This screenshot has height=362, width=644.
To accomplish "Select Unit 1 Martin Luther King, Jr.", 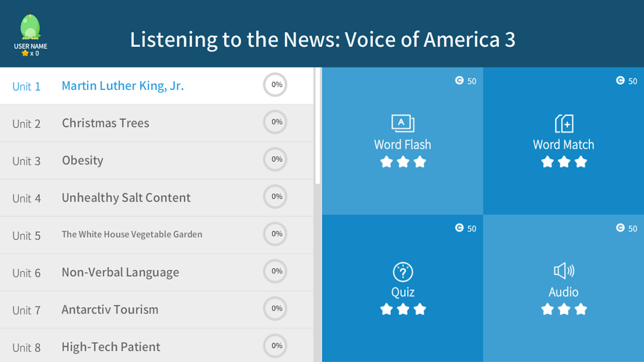I will point(157,86).
